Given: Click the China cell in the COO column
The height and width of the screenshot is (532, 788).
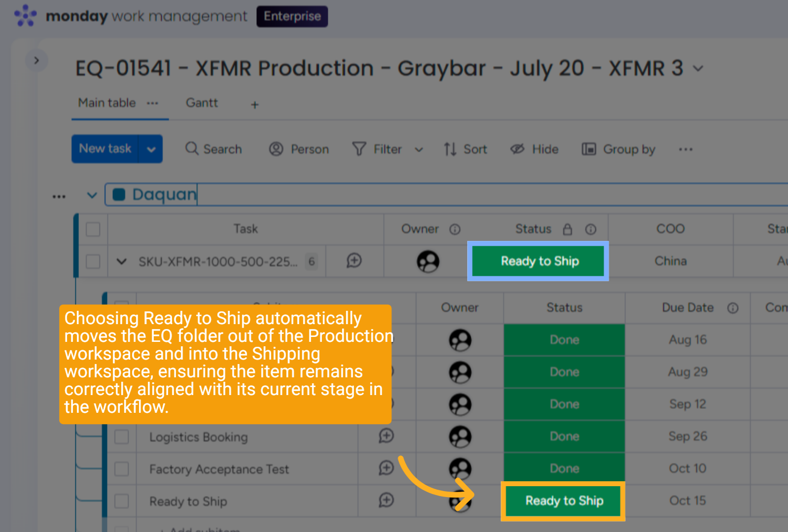Looking at the screenshot, I should (670, 261).
